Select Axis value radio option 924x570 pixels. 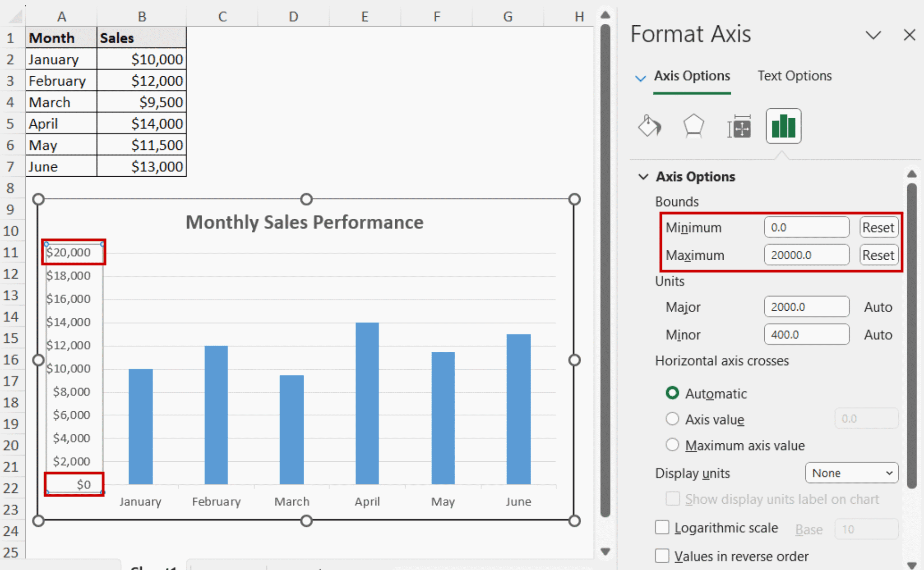[672, 419]
